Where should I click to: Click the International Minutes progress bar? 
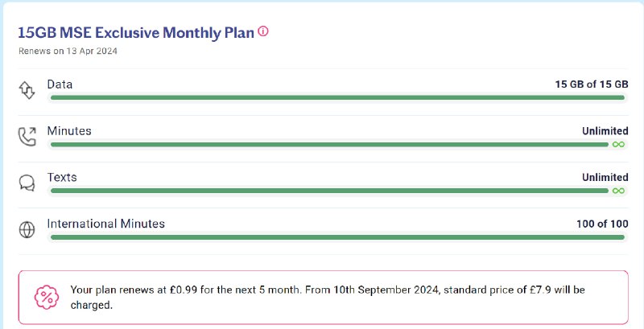(336, 237)
